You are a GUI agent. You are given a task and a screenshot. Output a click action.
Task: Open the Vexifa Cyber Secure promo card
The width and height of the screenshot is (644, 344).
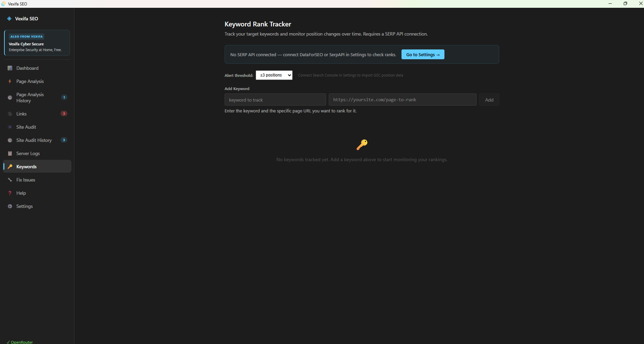click(x=37, y=43)
